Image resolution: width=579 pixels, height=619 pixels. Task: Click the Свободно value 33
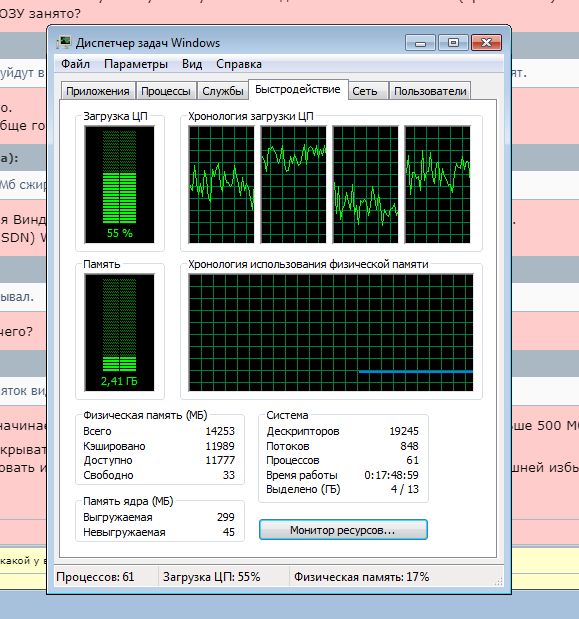click(x=229, y=475)
